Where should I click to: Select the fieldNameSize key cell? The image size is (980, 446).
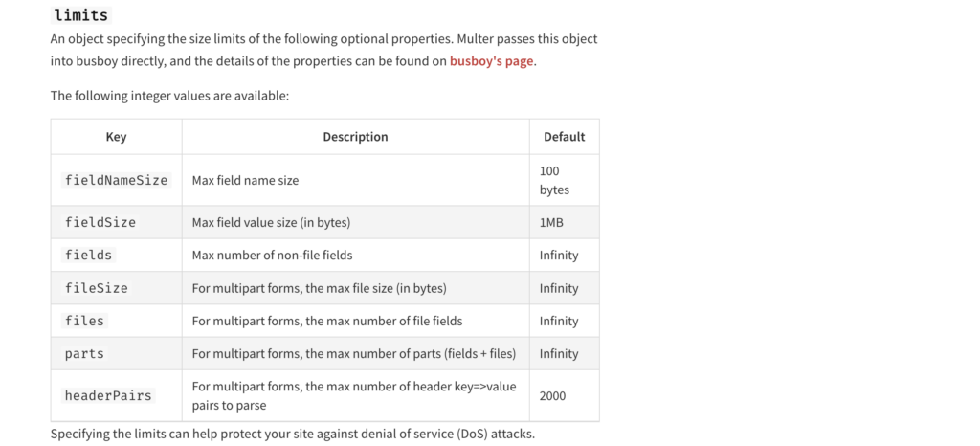[x=116, y=180]
